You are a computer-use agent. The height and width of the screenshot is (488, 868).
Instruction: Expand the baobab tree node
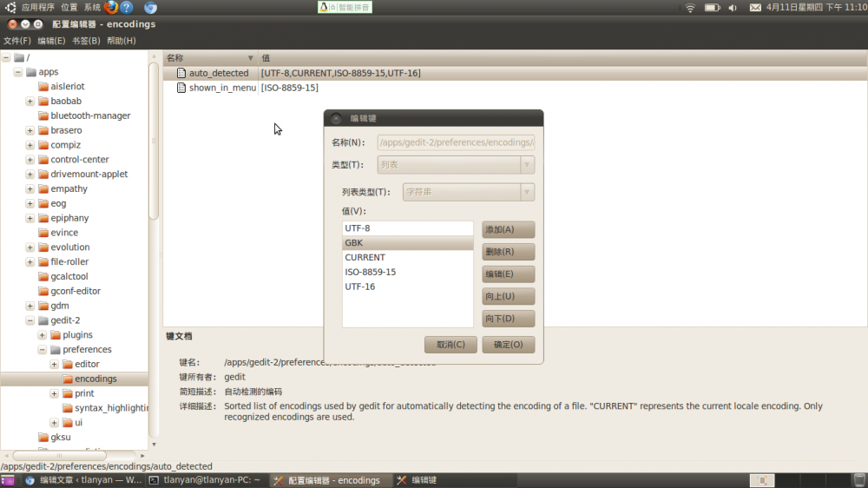click(x=30, y=102)
